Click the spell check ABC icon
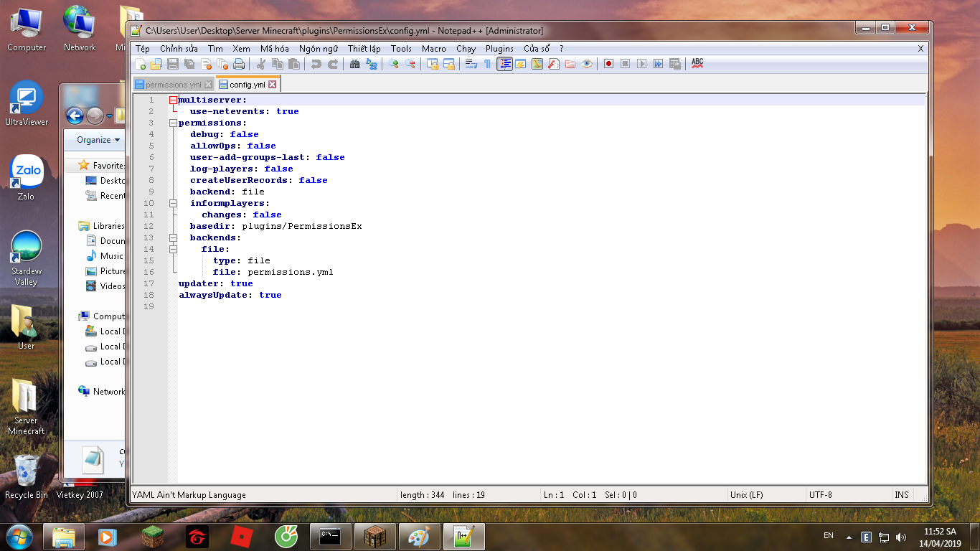This screenshot has height=551, width=980. pos(697,64)
